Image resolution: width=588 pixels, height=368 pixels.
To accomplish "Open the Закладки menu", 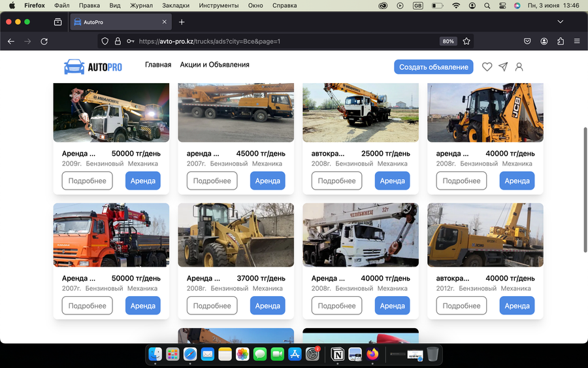I will (176, 6).
